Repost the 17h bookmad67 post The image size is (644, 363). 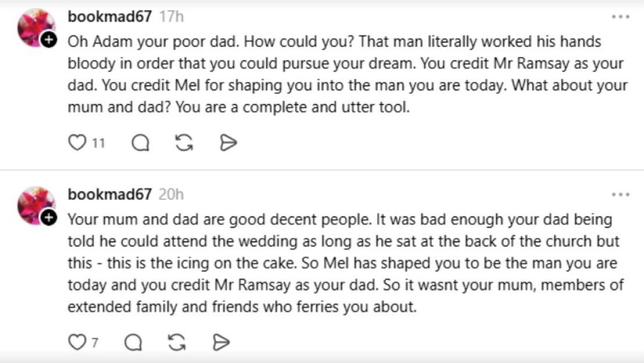pos(184,143)
